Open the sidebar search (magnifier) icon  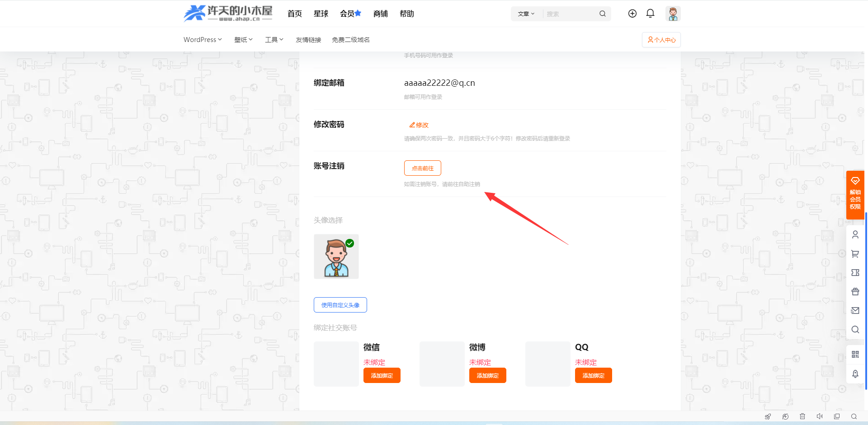(x=855, y=329)
